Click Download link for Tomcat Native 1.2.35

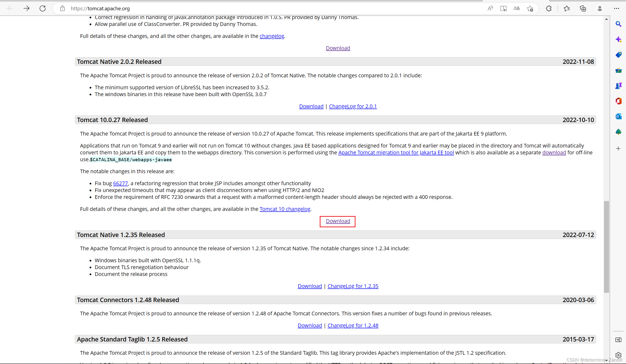[310, 286]
